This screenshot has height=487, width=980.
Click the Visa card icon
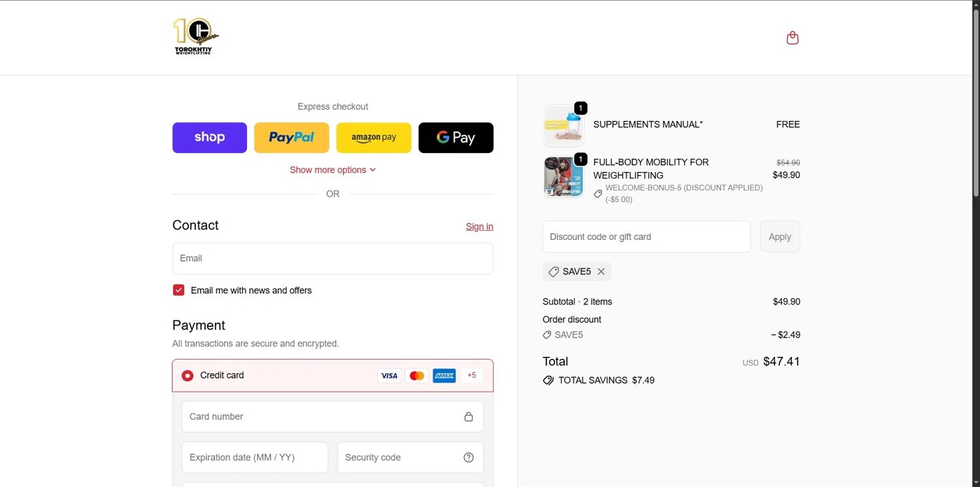[x=389, y=375]
